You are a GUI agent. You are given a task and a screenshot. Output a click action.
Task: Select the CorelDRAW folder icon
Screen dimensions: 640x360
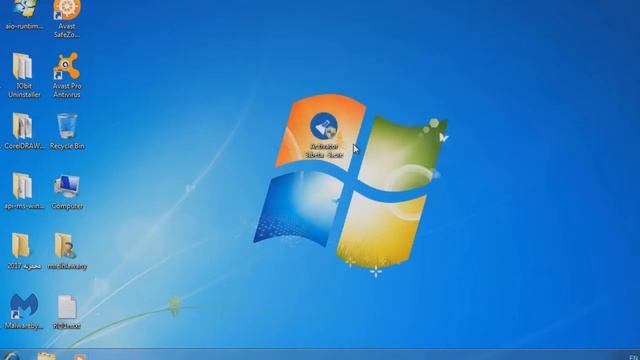(x=23, y=126)
